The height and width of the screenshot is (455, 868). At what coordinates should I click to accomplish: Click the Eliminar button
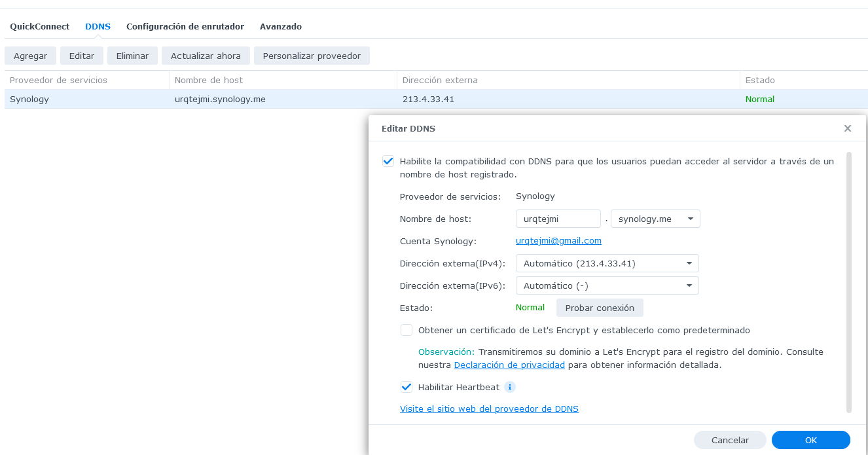[132, 56]
